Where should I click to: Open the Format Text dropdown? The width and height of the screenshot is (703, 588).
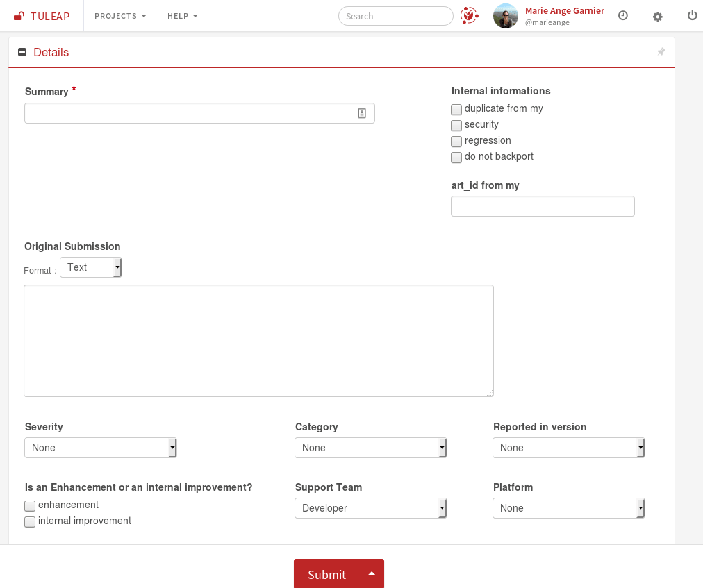(x=90, y=267)
